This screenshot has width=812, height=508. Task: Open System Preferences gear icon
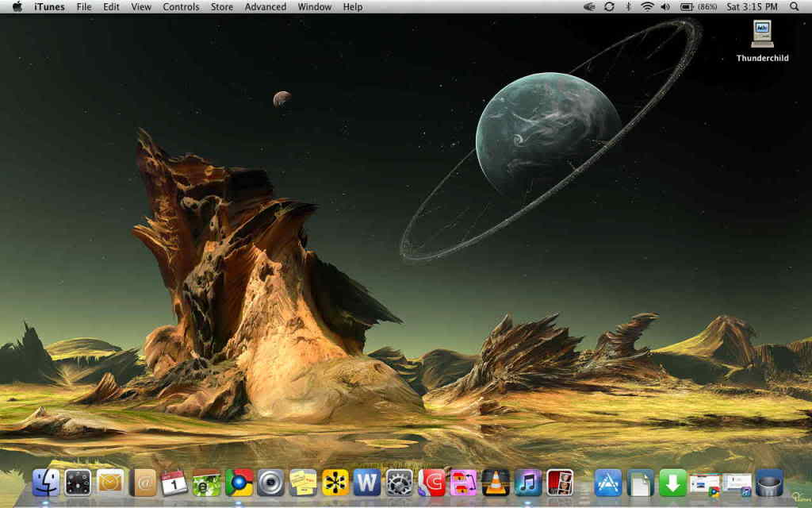pos(399,482)
